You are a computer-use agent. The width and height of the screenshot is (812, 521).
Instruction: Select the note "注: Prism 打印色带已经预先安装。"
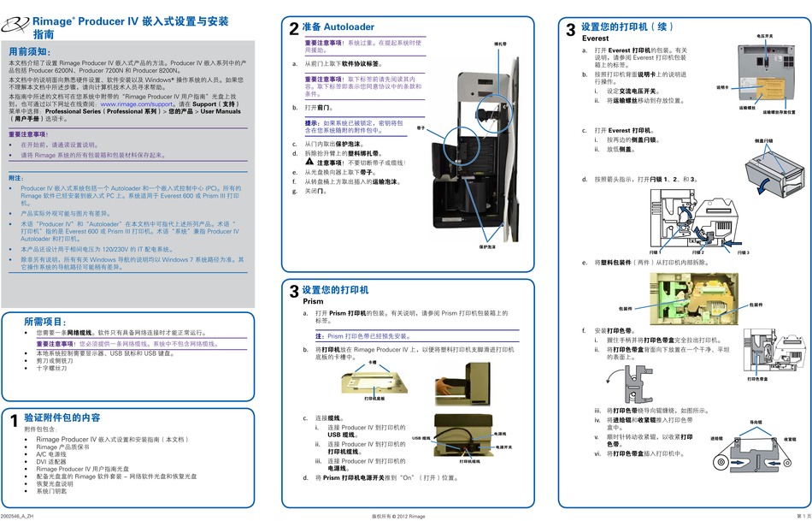point(363,336)
